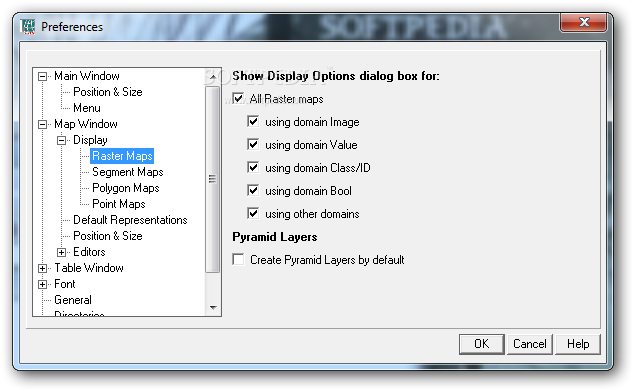Toggle the All Raster maps checkbox
Screen dimensions: 634x391
(x=238, y=98)
